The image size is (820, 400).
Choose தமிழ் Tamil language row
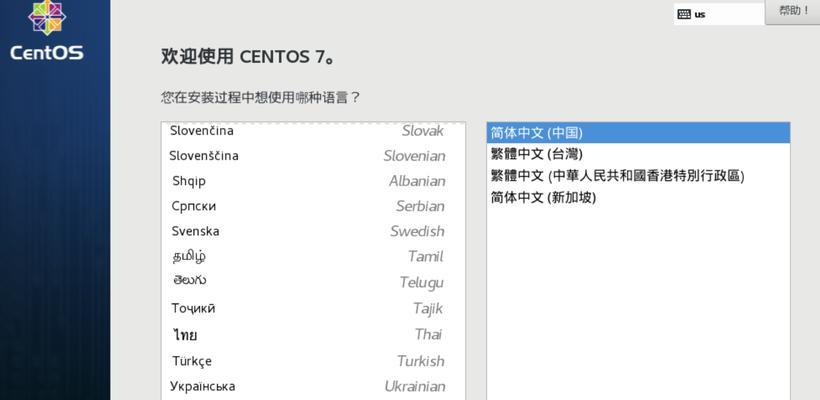pyautogui.click(x=313, y=256)
